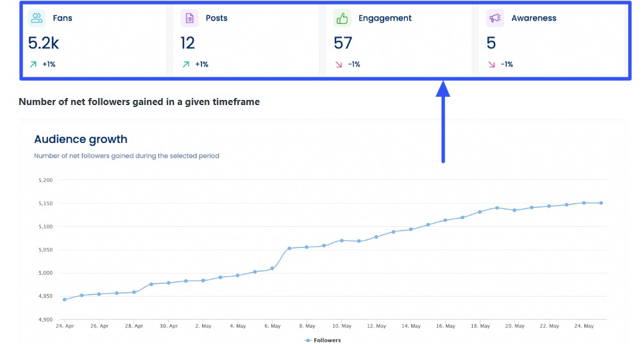Select the 5.2k Fans value

pos(44,43)
